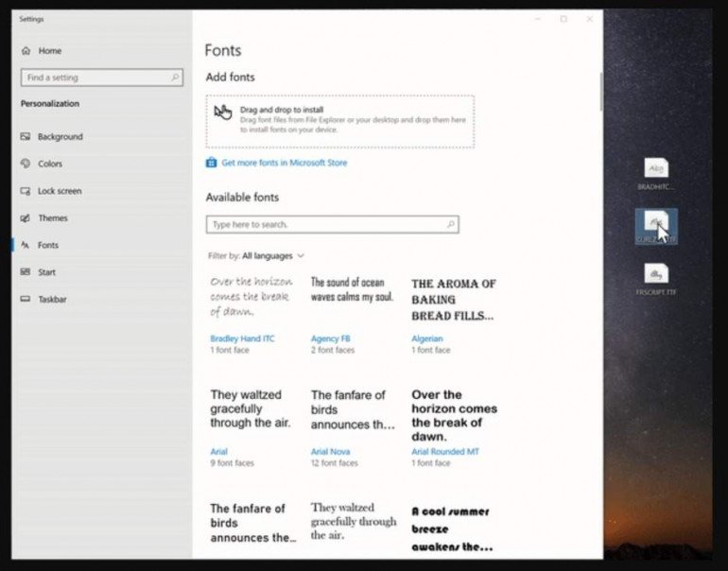
Task: Expand the All languages filter dropdown
Action: [273, 256]
